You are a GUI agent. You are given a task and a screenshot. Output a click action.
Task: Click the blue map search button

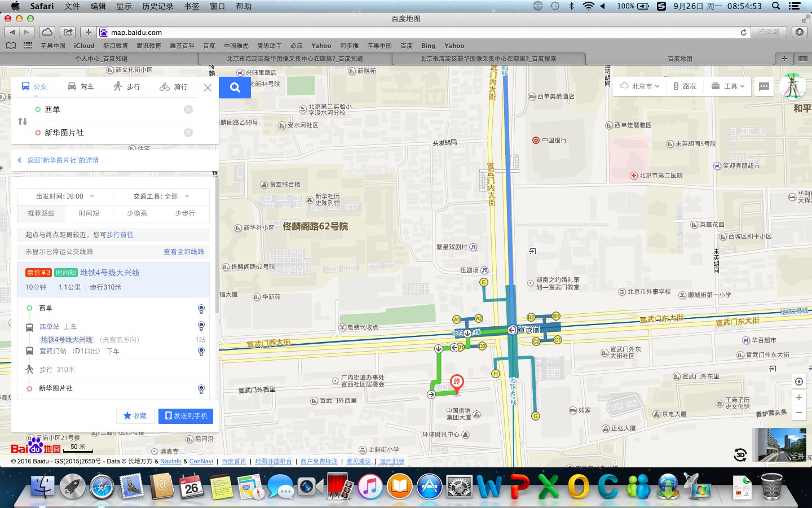pos(235,87)
